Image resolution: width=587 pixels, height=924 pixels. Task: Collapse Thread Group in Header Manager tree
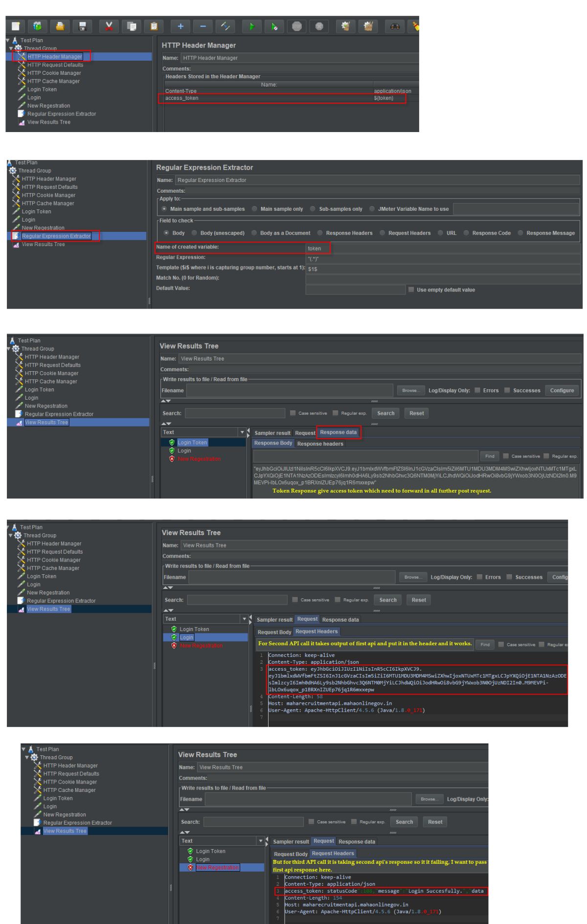coord(12,48)
